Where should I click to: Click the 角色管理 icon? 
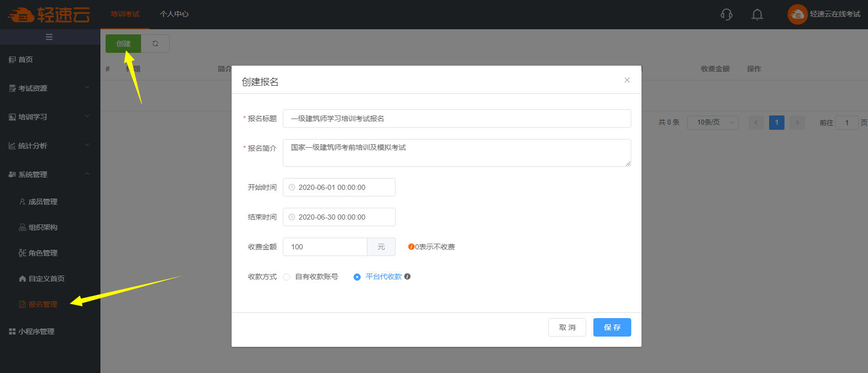click(22, 253)
